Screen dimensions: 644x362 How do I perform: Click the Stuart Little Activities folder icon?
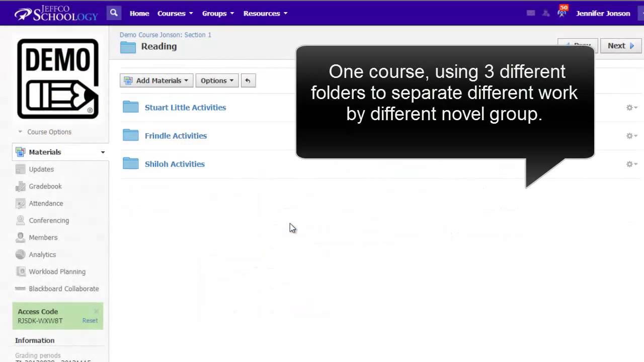(x=131, y=107)
